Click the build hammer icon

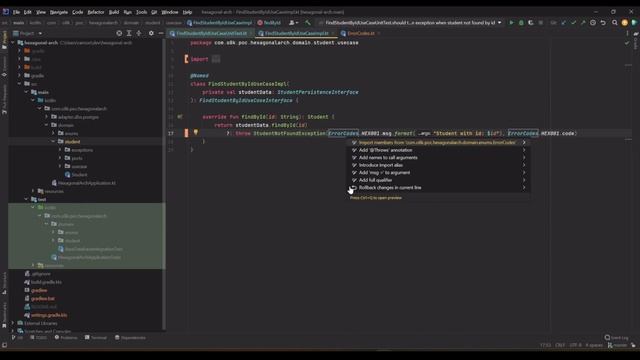click(x=308, y=23)
